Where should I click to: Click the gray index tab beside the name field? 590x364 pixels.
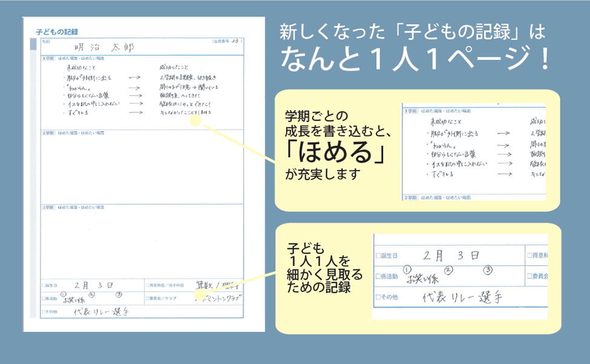click(33, 44)
